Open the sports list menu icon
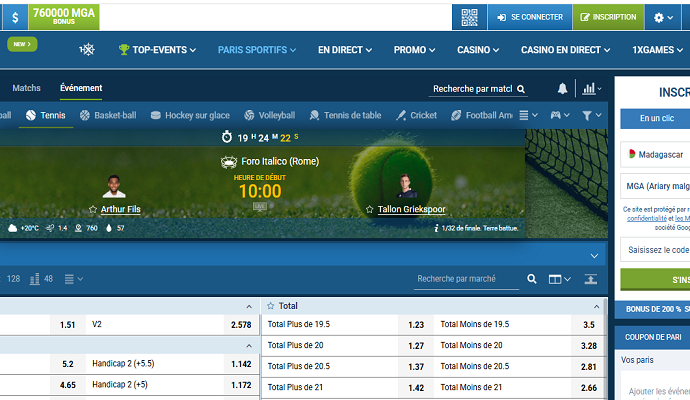 click(x=528, y=115)
